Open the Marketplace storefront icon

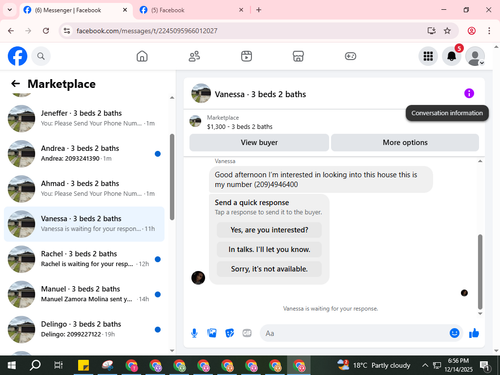click(x=298, y=56)
